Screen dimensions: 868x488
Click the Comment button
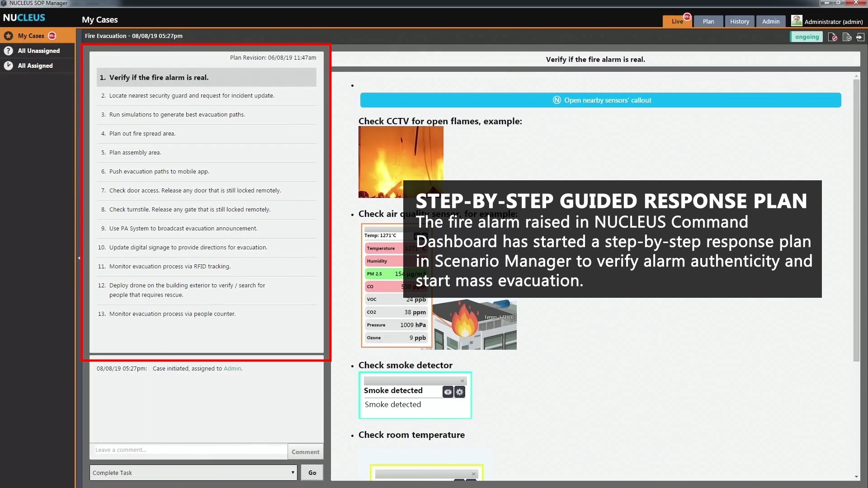pos(305,452)
